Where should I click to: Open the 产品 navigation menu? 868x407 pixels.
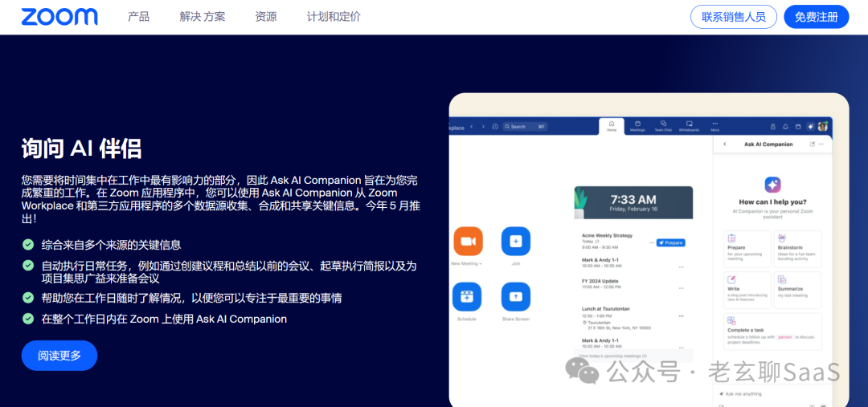[x=138, y=17]
